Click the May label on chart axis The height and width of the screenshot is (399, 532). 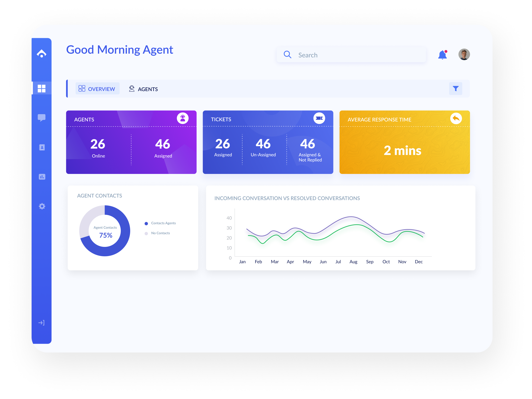tap(307, 262)
